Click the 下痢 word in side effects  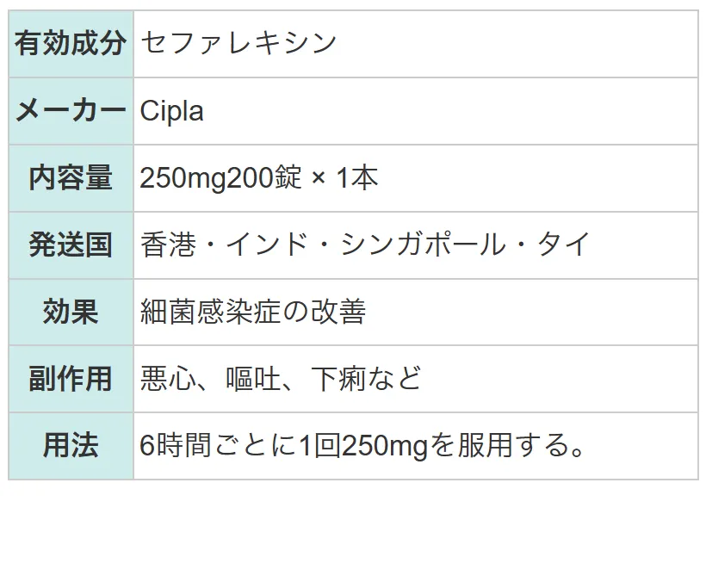338,379
